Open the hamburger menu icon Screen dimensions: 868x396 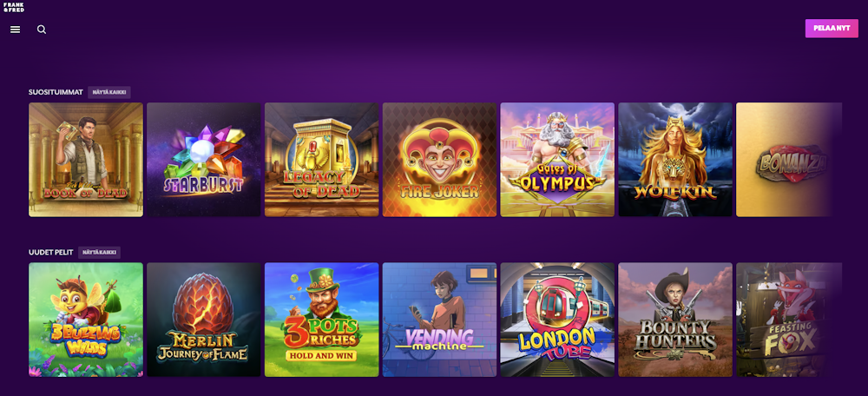click(x=15, y=30)
